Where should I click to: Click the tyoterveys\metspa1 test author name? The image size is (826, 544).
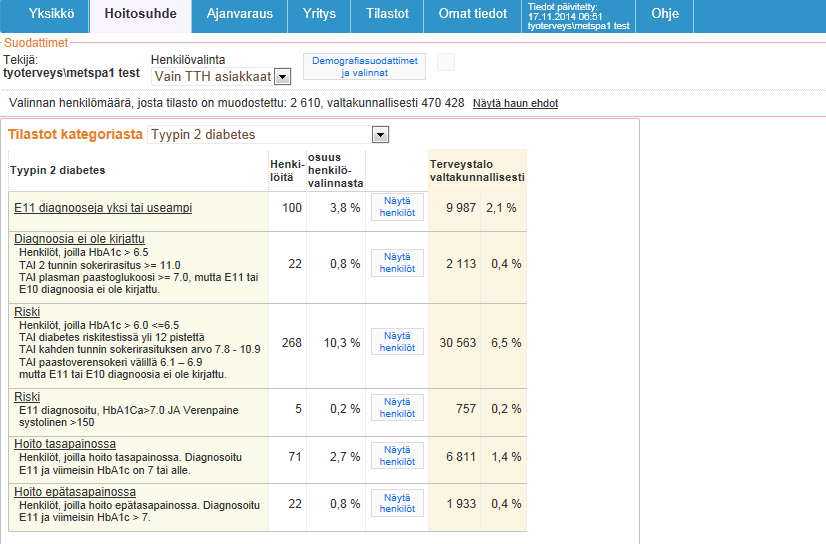point(72,73)
